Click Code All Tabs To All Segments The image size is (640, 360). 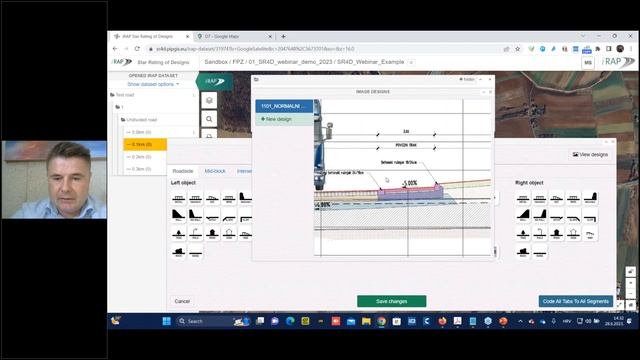pos(576,301)
